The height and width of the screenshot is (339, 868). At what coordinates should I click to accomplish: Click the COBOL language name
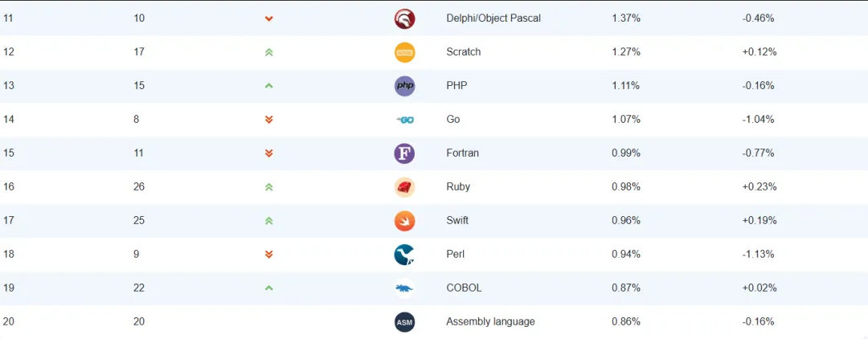pyautogui.click(x=464, y=288)
